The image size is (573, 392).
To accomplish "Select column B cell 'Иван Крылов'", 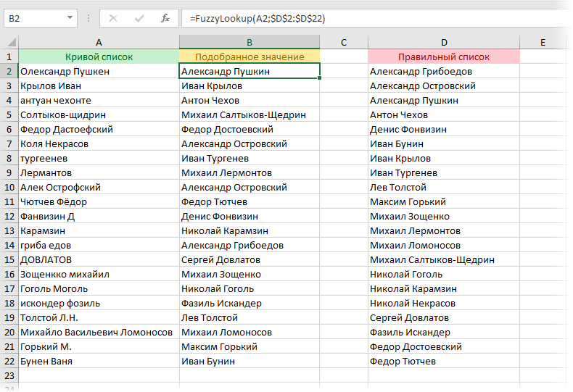I will click(250, 86).
